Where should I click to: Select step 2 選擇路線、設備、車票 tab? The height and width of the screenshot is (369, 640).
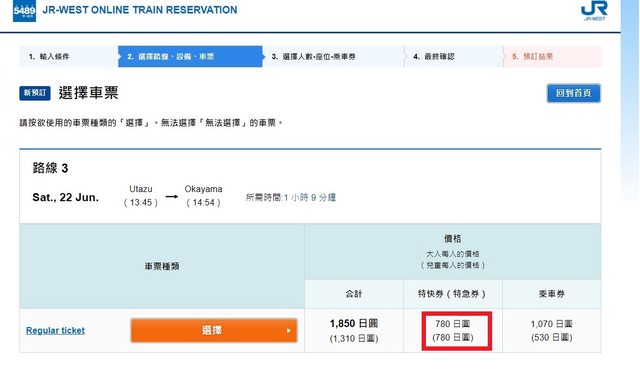click(190, 56)
